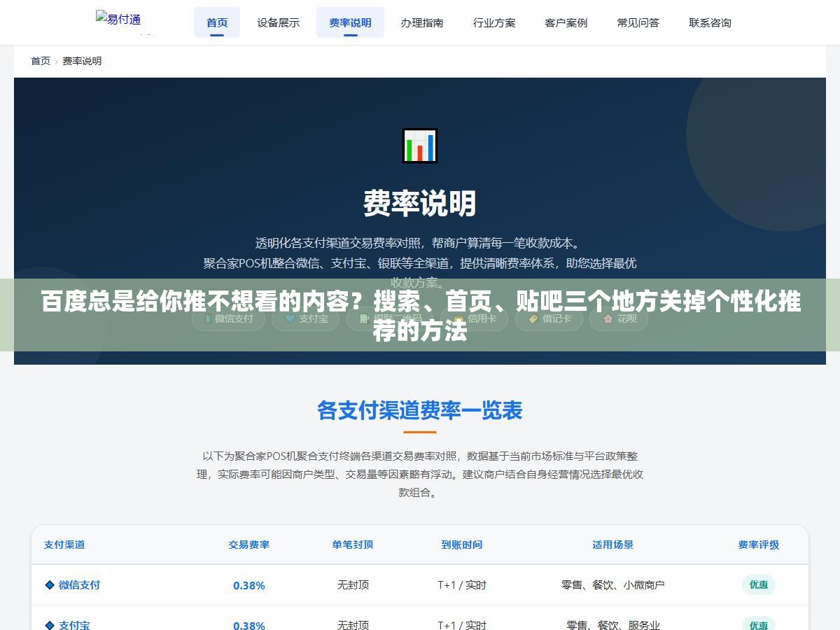The image size is (840, 630).
Task: Click 0.38% rate in 微信支付 row
Action: click(x=249, y=585)
